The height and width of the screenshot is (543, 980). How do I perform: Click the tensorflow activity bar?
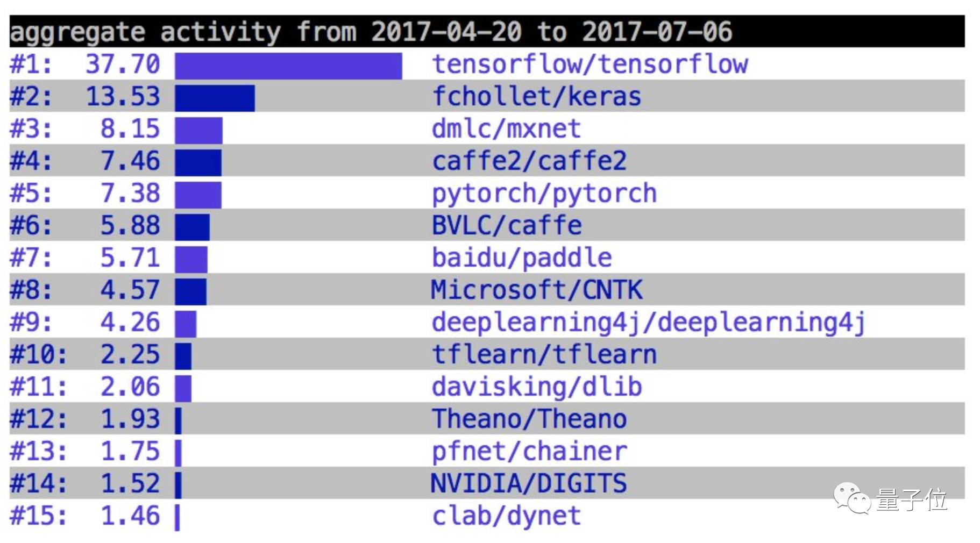point(288,66)
